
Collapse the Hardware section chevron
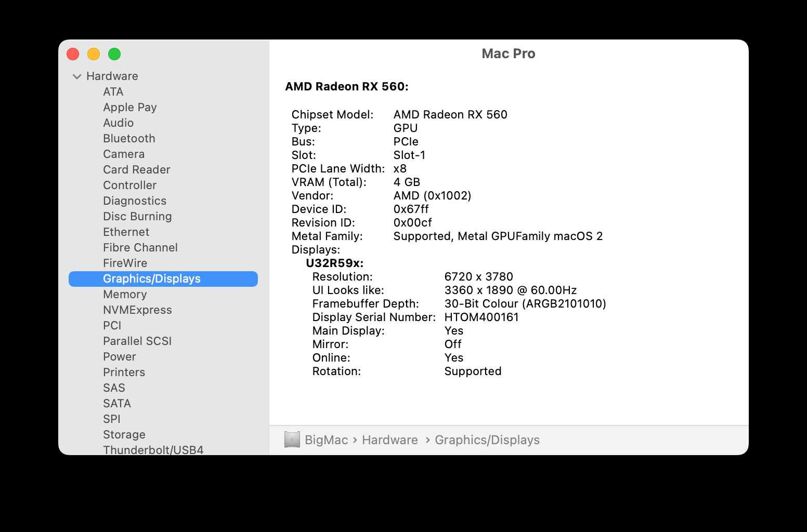point(77,76)
